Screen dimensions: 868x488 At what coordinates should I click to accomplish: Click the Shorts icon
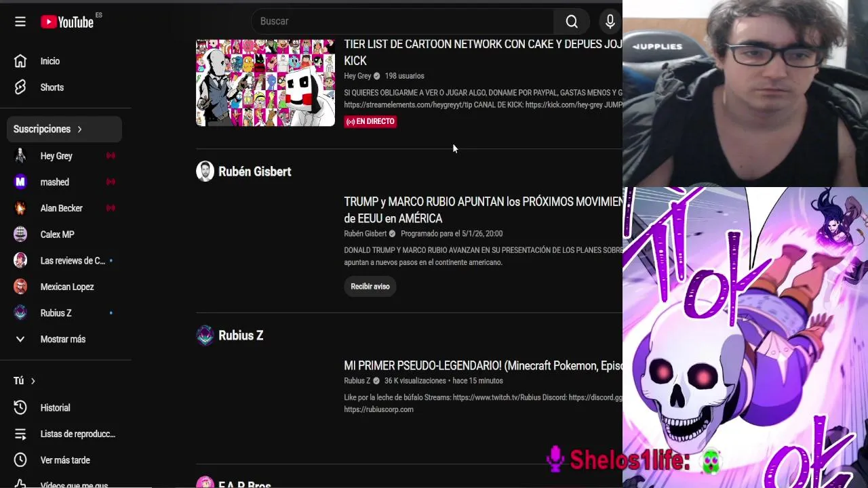pos(20,87)
